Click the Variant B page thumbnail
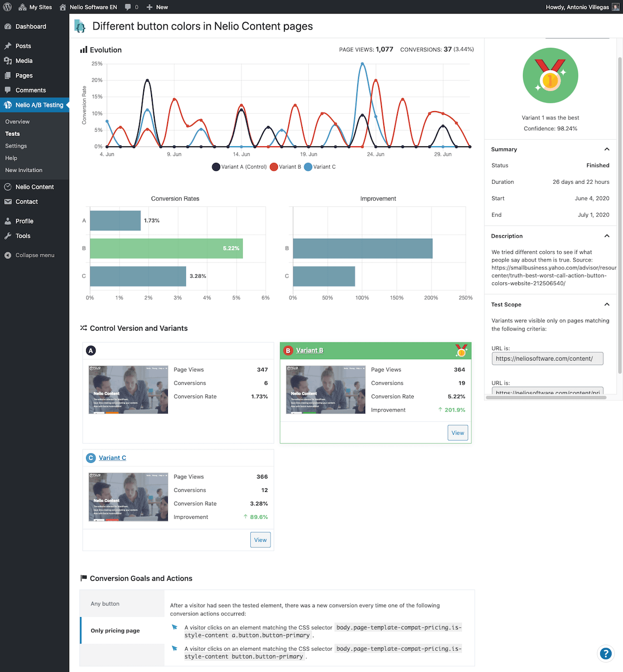The height and width of the screenshot is (672, 623). (x=326, y=390)
